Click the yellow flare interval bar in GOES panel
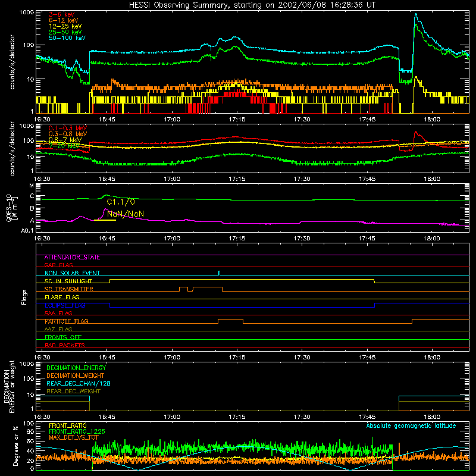Screen dimensions: 476x476 (x=105, y=220)
